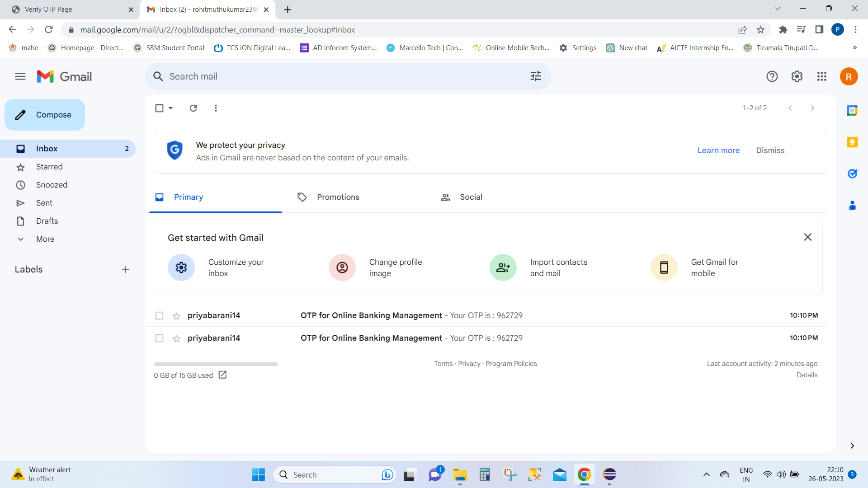Dismiss the privacy protection banner
Viewport: 868px width, 488px height.
pyautogui.click(x=770, y=150)
